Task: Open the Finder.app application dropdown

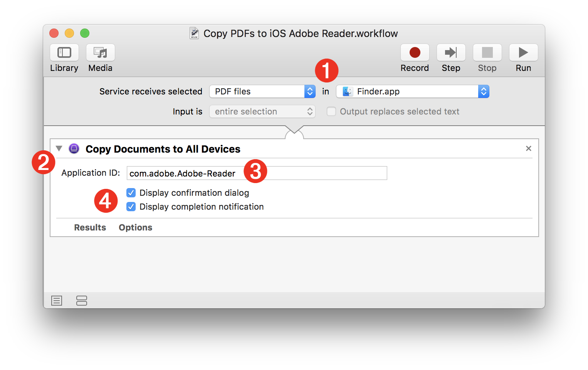Action: click(413, 91)
